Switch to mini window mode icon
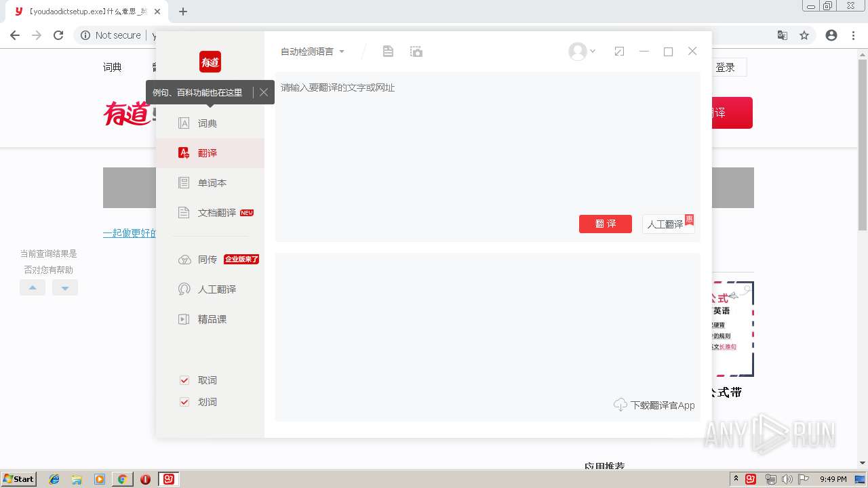This screenshot has width=868, height=488. [619, 52]
